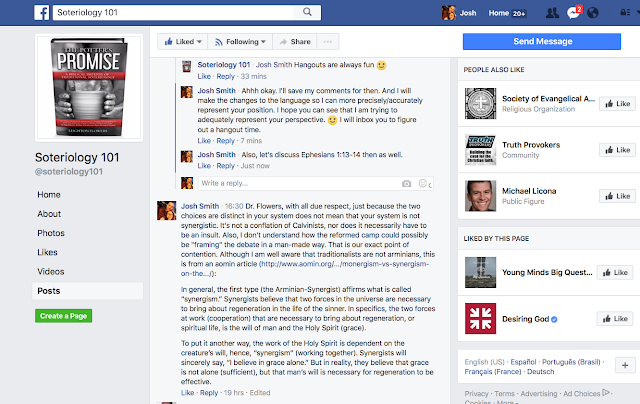This screenshot has width=640, height=404.
Task: Switch language to Deutsch
Action: pyautogui.click(x=540, y=372)
